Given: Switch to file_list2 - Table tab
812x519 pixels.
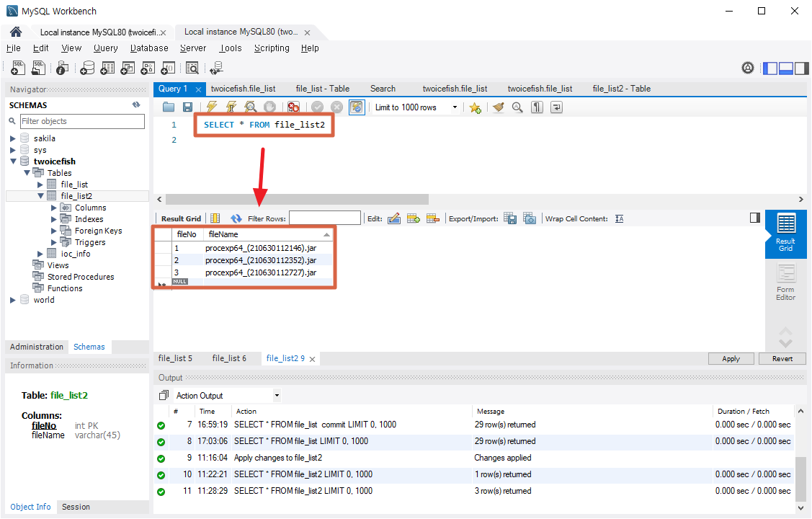Looking at the screenshot, I should click(x=621, y=89).
